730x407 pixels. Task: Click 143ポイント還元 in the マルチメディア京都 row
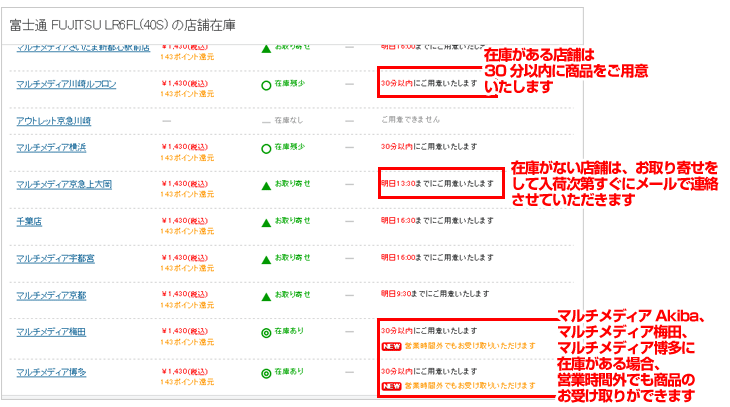(x=187, y=305)
